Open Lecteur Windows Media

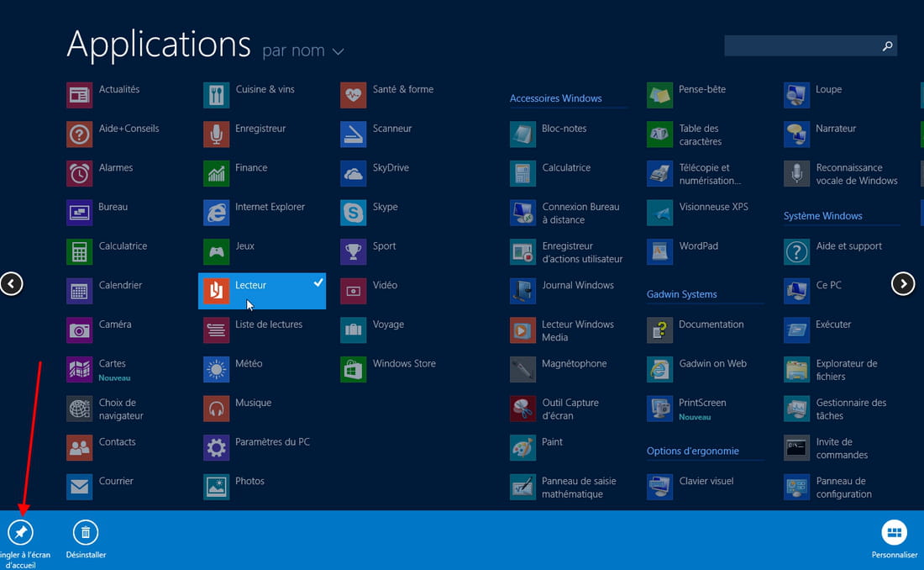click(x=562, y=330)
